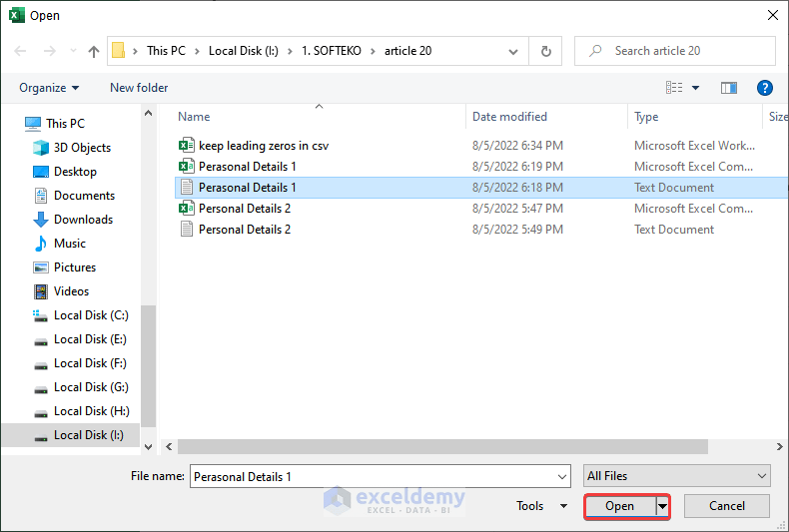
Task: Click the sidebar scroll down arrow
Action: pos(149,446)
